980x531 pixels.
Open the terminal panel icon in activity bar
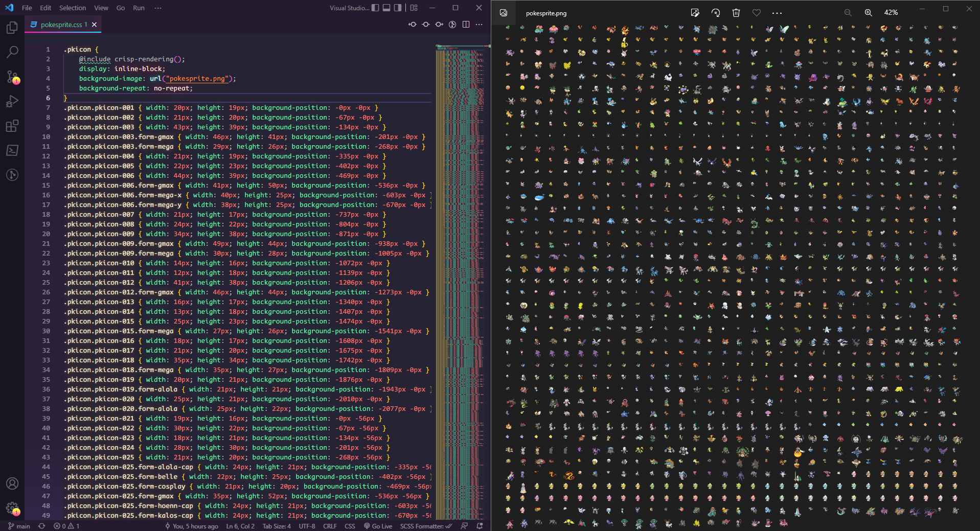pyautogui.click(x=12, y=150)
